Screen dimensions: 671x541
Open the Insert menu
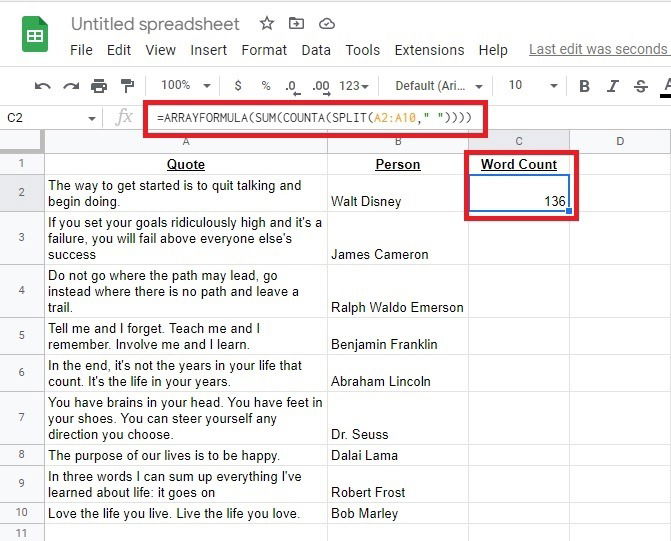click(208, 50)
